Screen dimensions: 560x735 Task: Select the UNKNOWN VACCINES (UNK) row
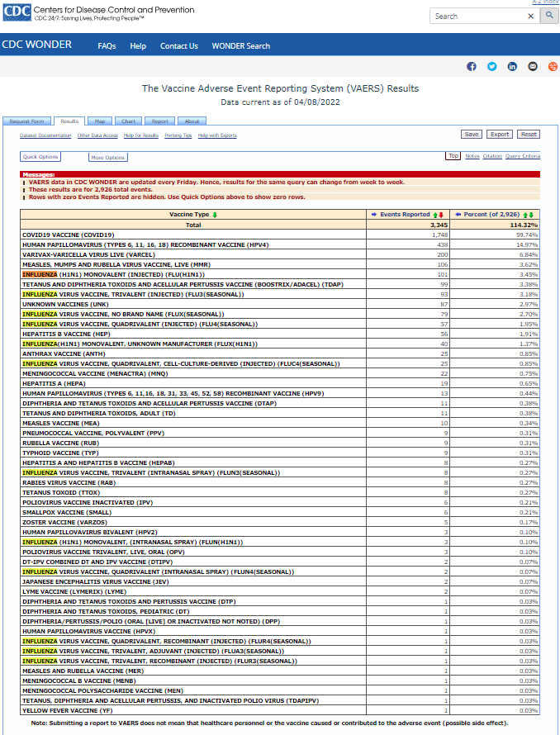[x=279, y=304]
